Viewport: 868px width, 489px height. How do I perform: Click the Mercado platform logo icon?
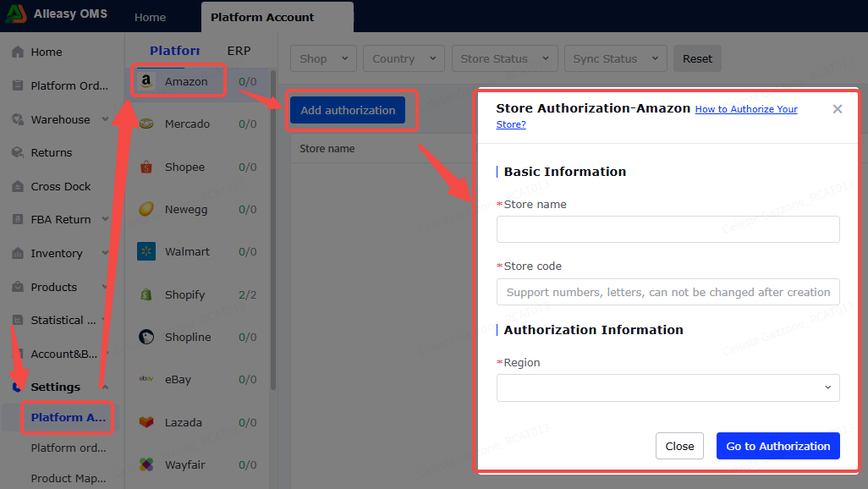(x=146, y=124)
